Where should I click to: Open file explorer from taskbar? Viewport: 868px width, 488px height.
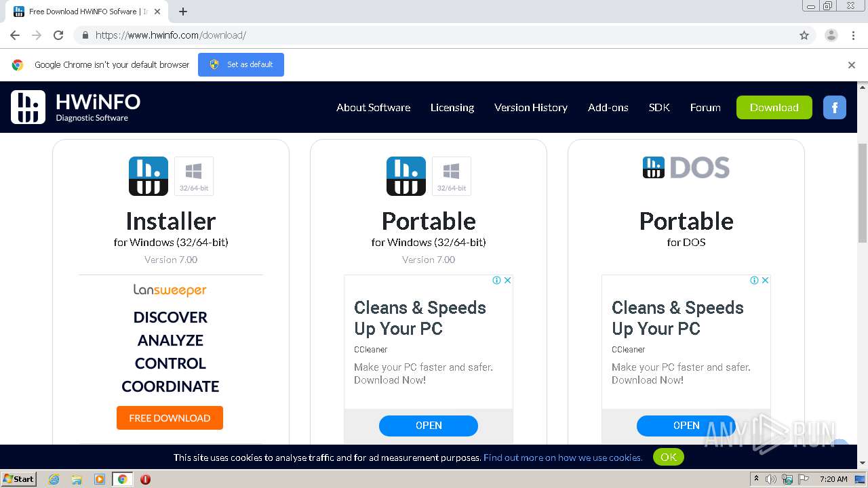(x=77, y=479)
